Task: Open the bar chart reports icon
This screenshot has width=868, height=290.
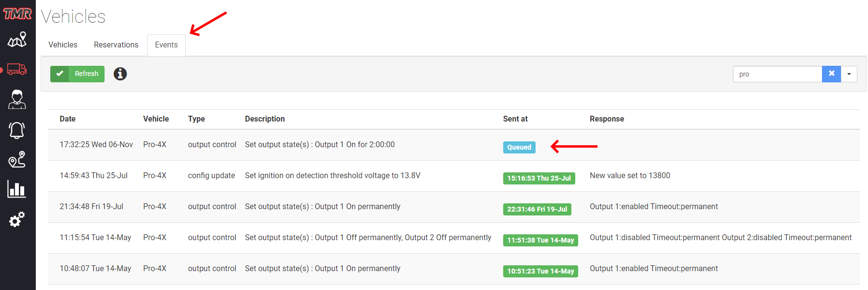Action: coord(17,189)
